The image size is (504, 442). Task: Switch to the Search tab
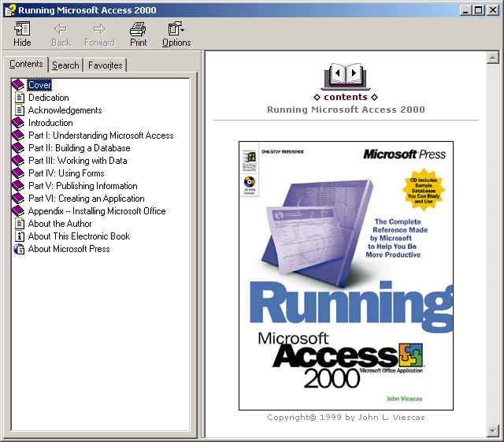pos(65,65)
